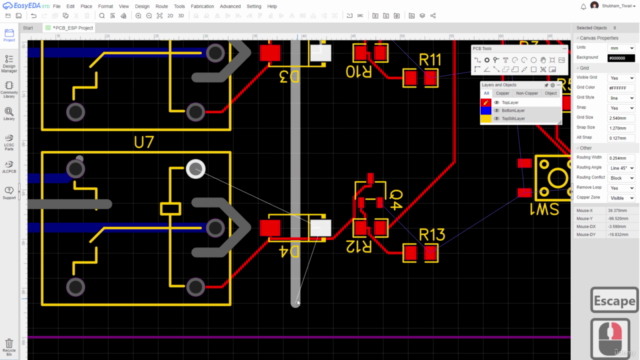Open the Grid Style dropdown

click(x=621, y=98)
